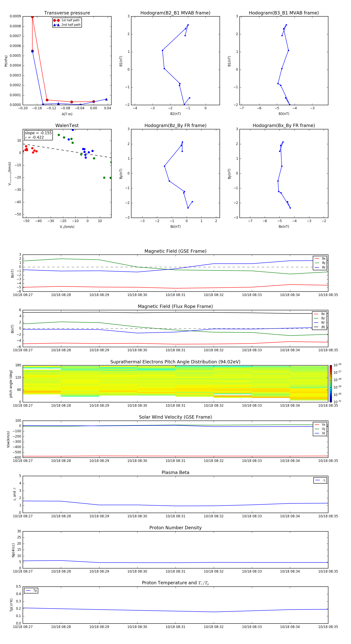Select |B| in the Flux Rope legend

(320, 327)
